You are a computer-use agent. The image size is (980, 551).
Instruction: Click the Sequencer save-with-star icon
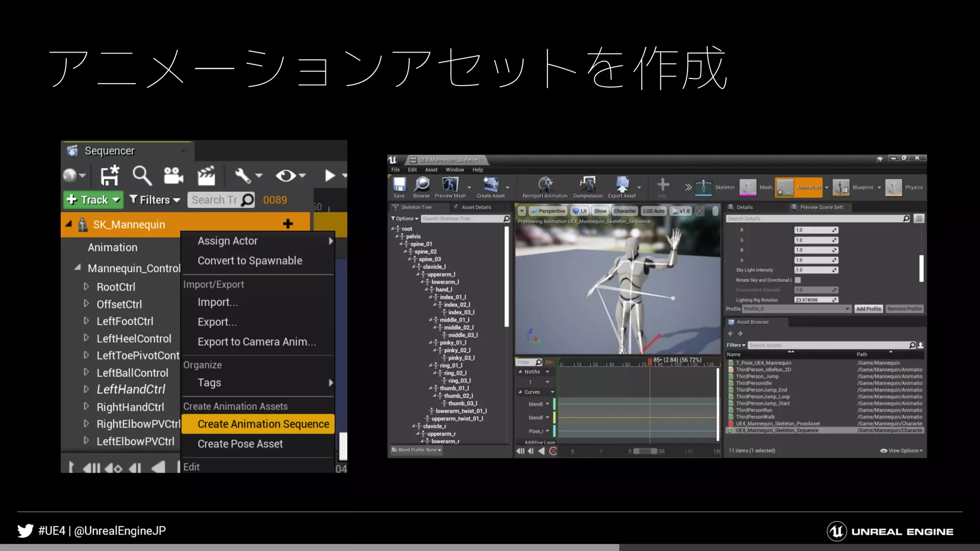[x=110, y=176]
